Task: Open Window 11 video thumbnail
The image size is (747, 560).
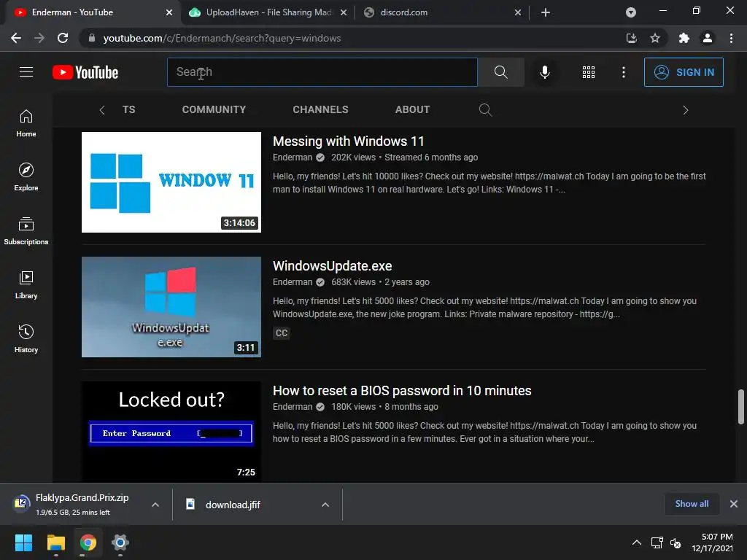Action: point(171,182)
